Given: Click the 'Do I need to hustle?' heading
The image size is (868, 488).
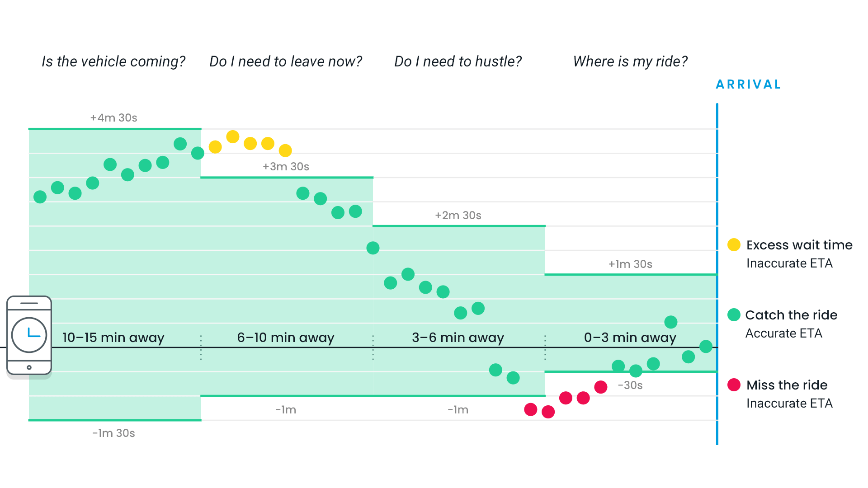Looking at the screenshot, I should (458, 61).
